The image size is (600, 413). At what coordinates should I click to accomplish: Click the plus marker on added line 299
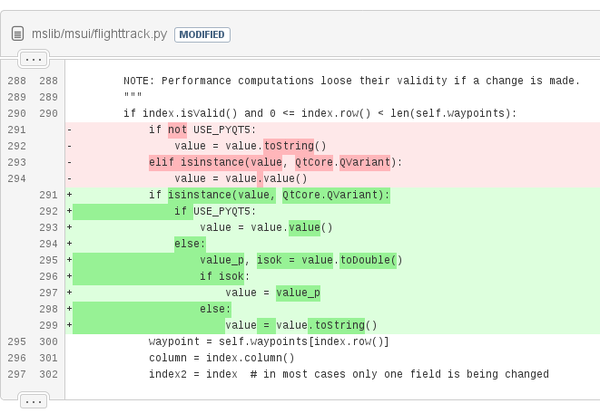pos(70,325)
